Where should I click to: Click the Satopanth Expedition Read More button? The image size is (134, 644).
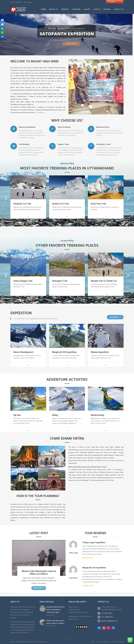coord(71,44)
